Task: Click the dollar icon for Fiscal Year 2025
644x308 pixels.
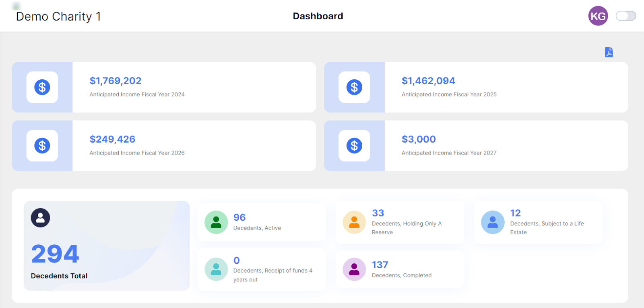Action: point(354,87)
